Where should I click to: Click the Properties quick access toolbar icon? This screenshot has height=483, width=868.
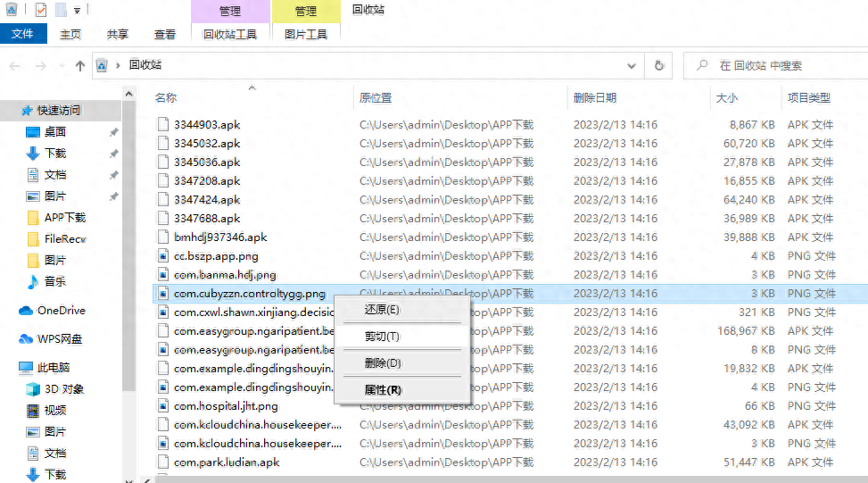click(41, 10)
